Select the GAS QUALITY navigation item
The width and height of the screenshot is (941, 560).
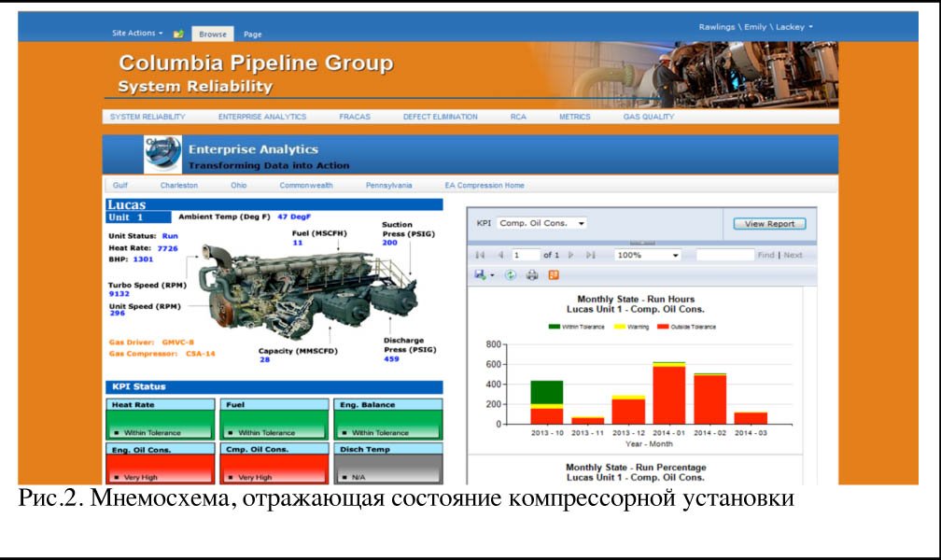[649, 117]
